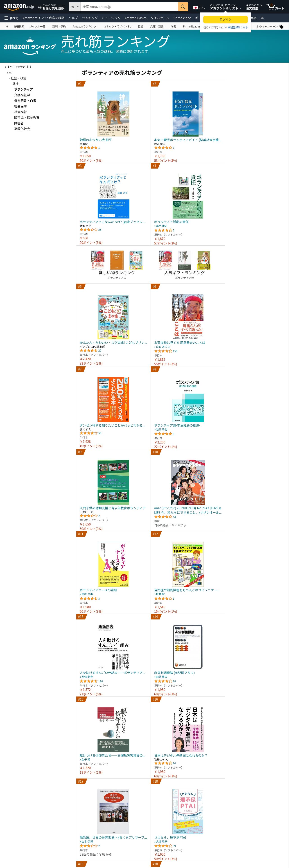Open the ボランティアってなんだっけ? book cover
This screenshot has height=868, width=289.
[113, 196]
